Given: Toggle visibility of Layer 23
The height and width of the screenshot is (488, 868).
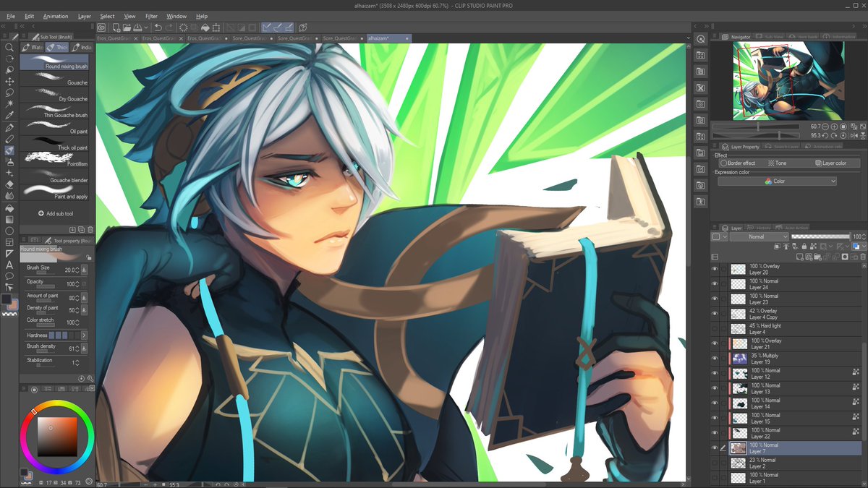Looking at the screenshot, I should [x=715, y=299].
